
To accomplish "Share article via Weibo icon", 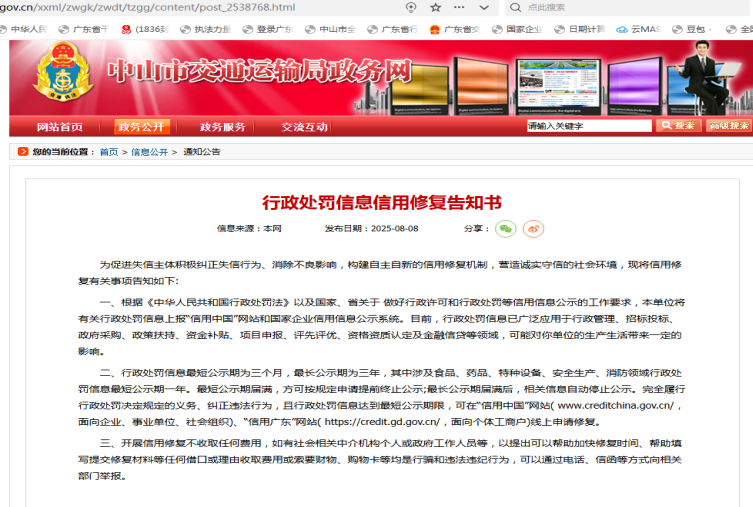I will (x=534, y=229).
